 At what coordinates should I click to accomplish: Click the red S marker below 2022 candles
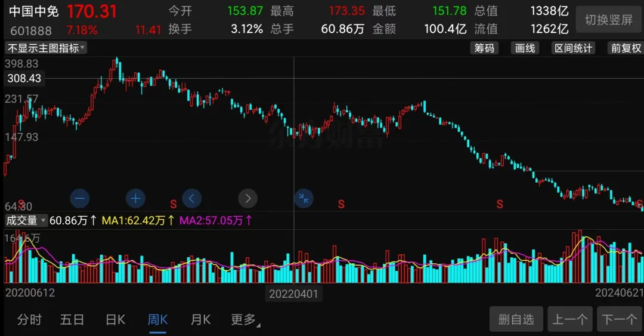click(x=341, y=204)
